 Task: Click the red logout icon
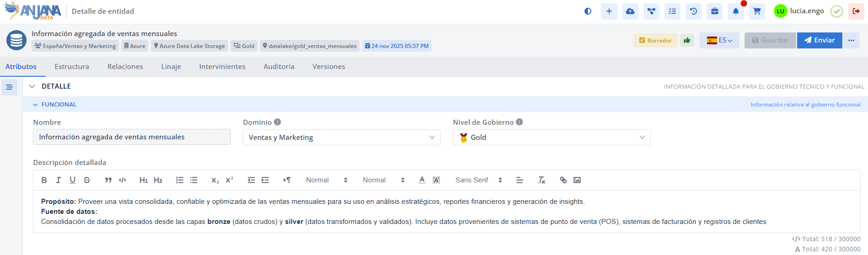coord(856,11)
